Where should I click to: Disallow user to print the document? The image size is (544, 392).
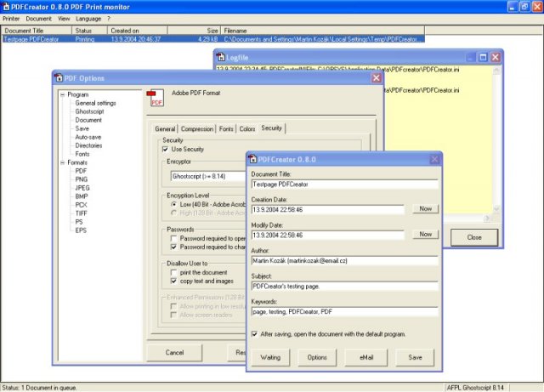coord(173,273)
